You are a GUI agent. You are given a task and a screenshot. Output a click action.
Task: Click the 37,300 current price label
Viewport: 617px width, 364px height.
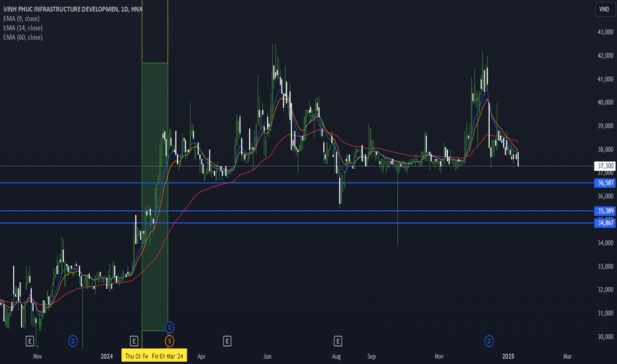click(x=605, y=166)
